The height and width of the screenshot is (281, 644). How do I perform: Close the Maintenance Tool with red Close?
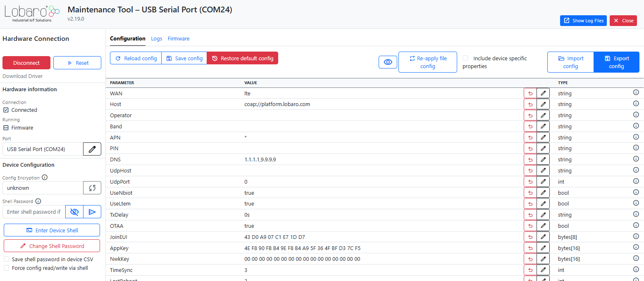pos(623,21)
